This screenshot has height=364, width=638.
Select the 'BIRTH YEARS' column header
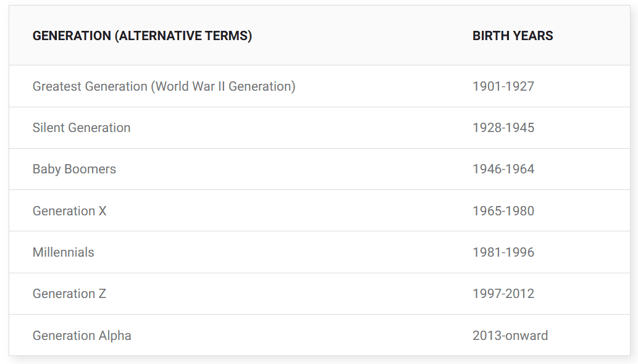coord(513,36)
